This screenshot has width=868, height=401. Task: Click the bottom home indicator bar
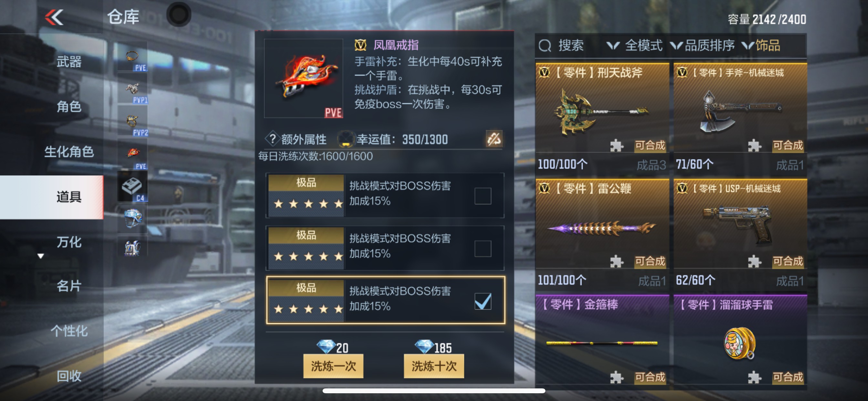coord(434,391)
